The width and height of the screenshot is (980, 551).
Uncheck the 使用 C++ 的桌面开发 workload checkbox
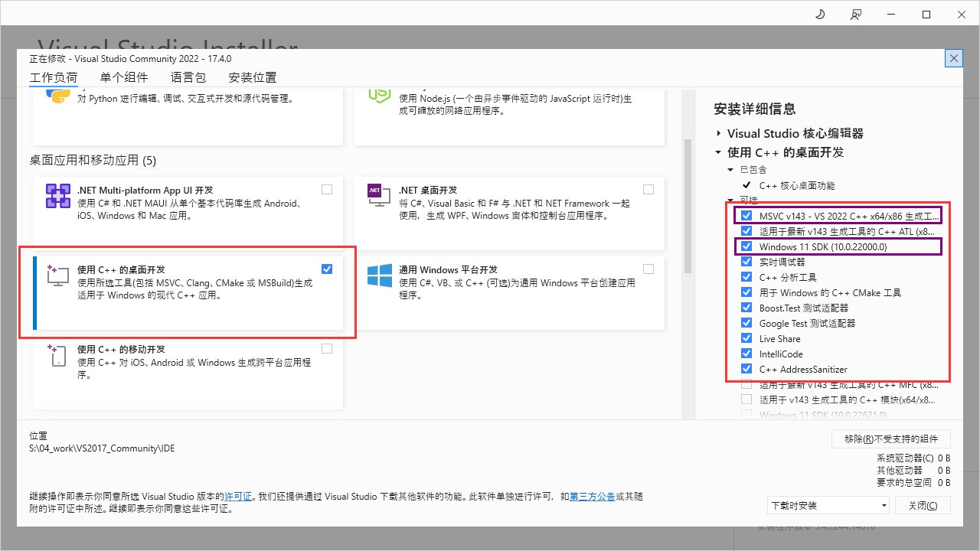tap(327, 269)
